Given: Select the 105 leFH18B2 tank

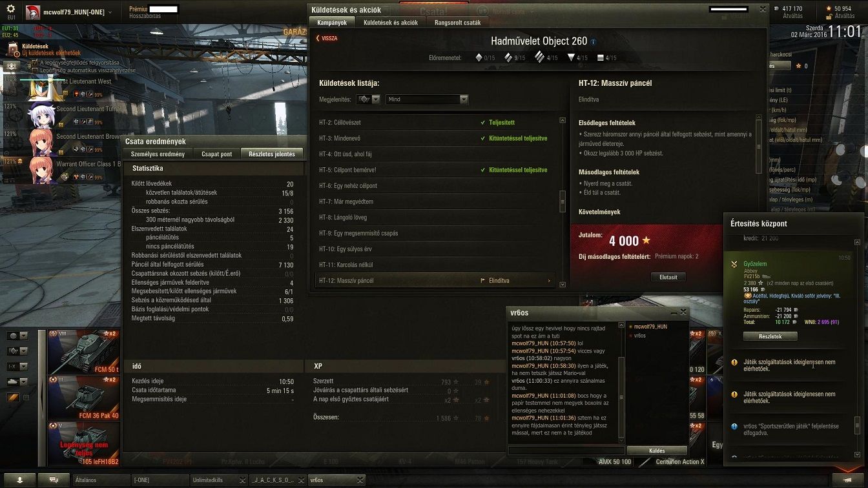Looking at the screenshot, I should pyautogui.click(x=83, y=444).
